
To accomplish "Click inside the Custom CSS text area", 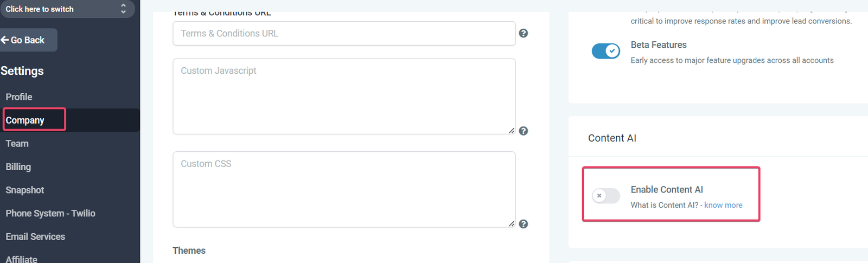I will coord(344,189).
